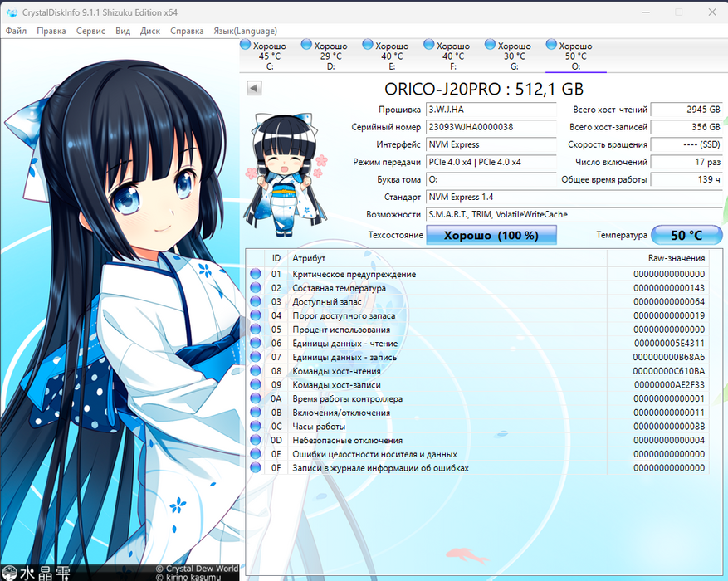Open the Диск menu
Screen dimensions: 728x581
(150, 31)
